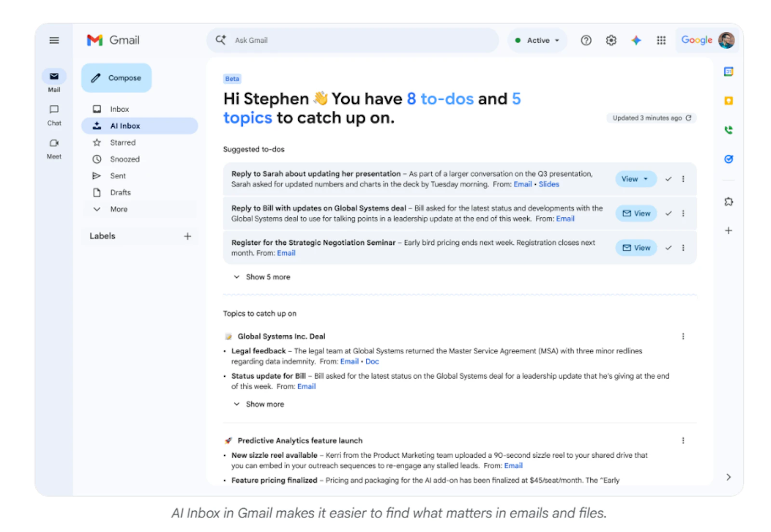Open Gmail settings gear

coord(611,40)
